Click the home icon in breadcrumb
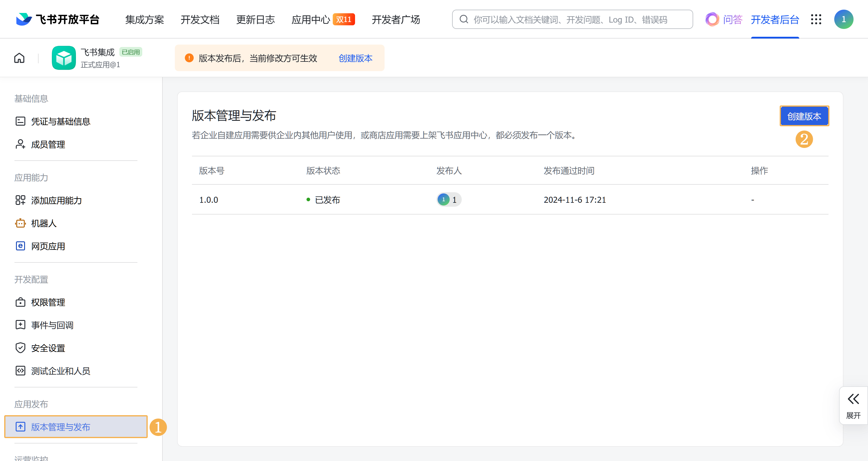868x461 pixels. tap(19, 58)
